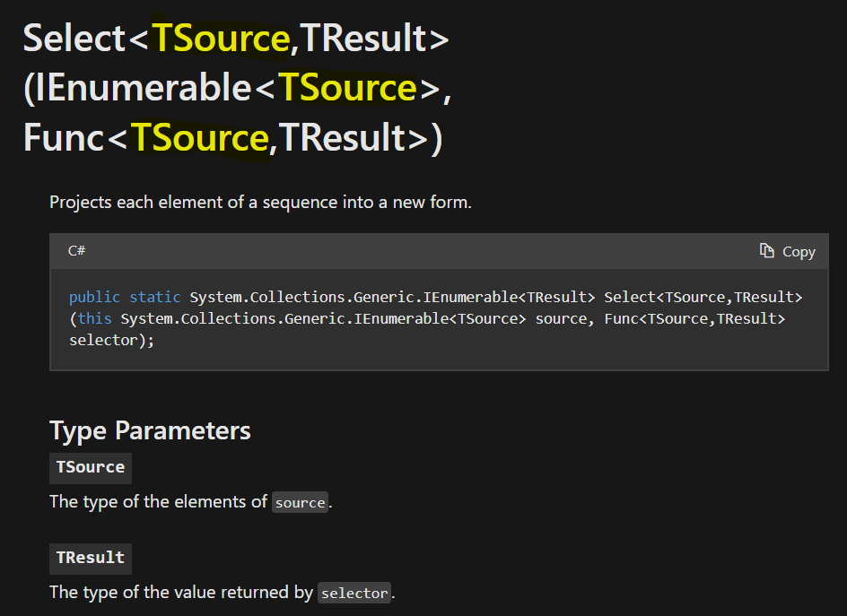The height and width of the screenshot is (616, 847).
Task: Click the C# language label
Action: point(77,251)
